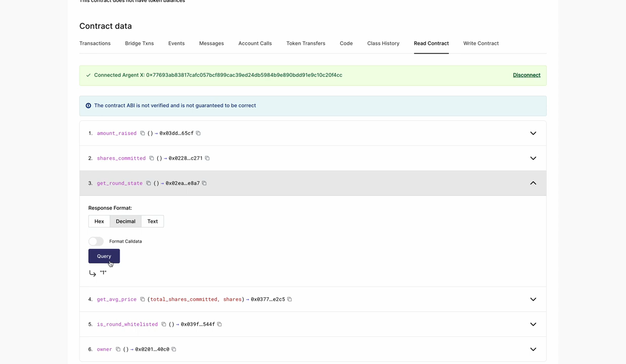Click the amount_raised function name
The width and height of the screenshot is (626, 364).
pyautogui.click(x=117, y=133)
